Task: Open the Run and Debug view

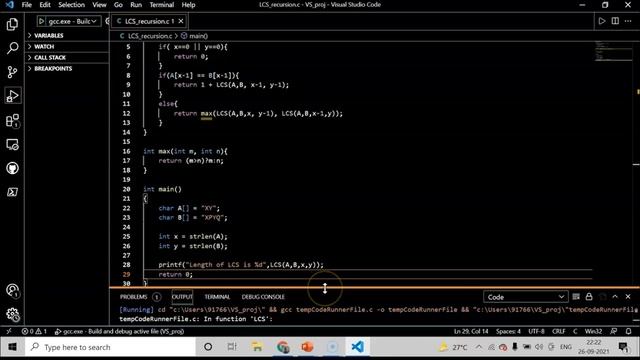Action: (12, 96)
